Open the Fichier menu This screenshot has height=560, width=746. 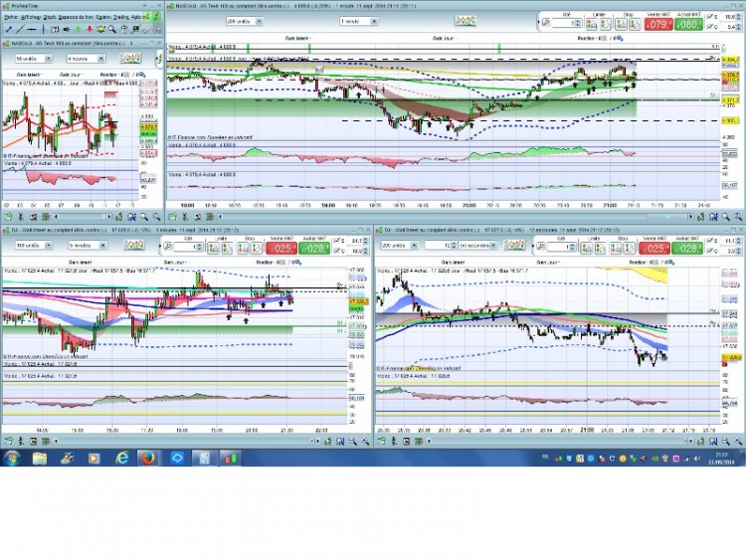pyautogui.click(x=11, y=17)
